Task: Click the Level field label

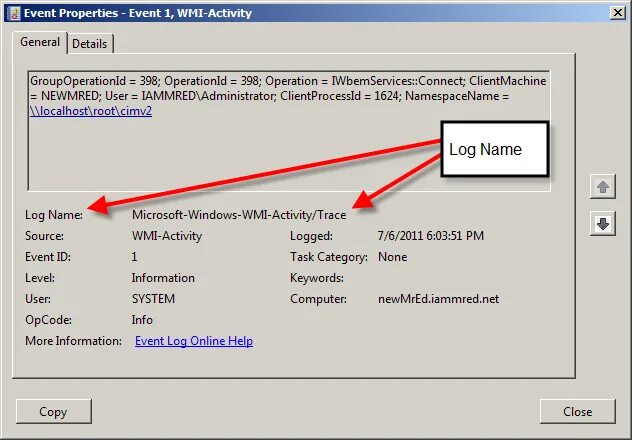Action: (x=40, y=278)
